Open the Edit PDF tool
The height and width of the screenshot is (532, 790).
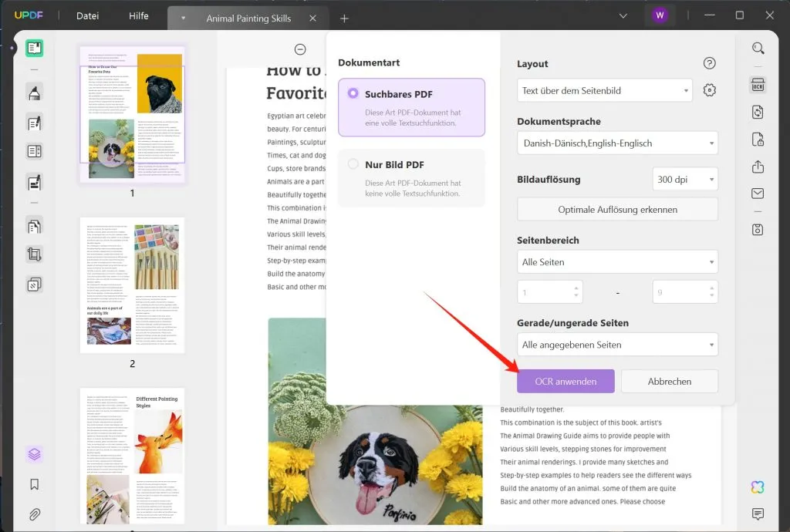pyautogui.click(x=34, y=123)
